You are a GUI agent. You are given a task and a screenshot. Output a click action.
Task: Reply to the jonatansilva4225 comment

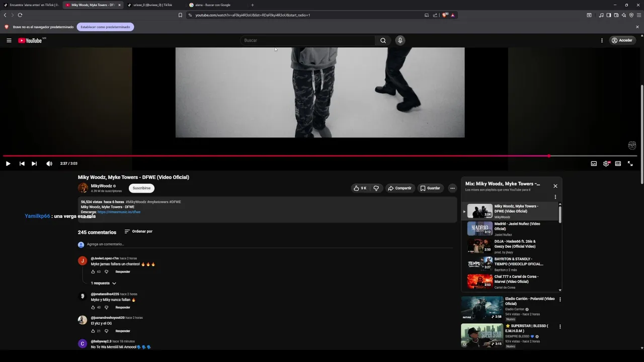(x=123, y=307)
